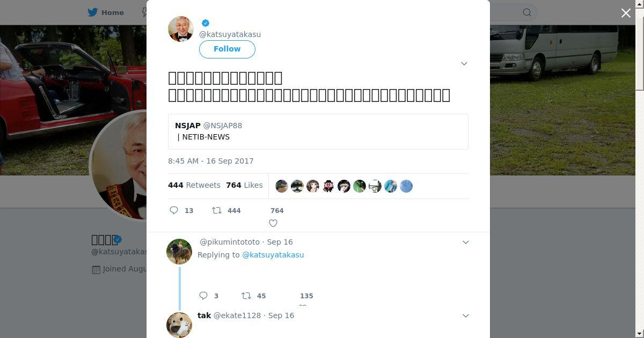Retweet the main tweet

pos(217,210)
